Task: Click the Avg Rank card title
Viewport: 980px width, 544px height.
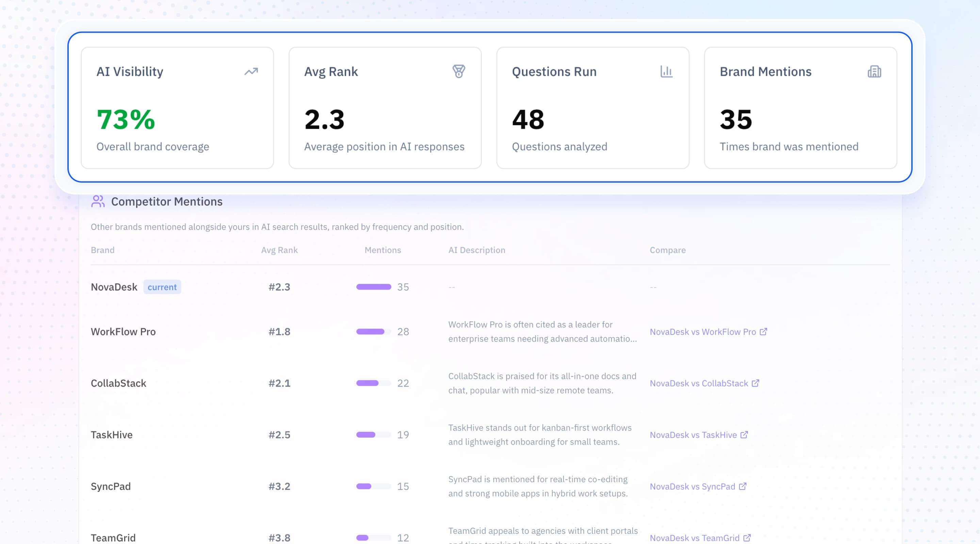Action: 331,72
